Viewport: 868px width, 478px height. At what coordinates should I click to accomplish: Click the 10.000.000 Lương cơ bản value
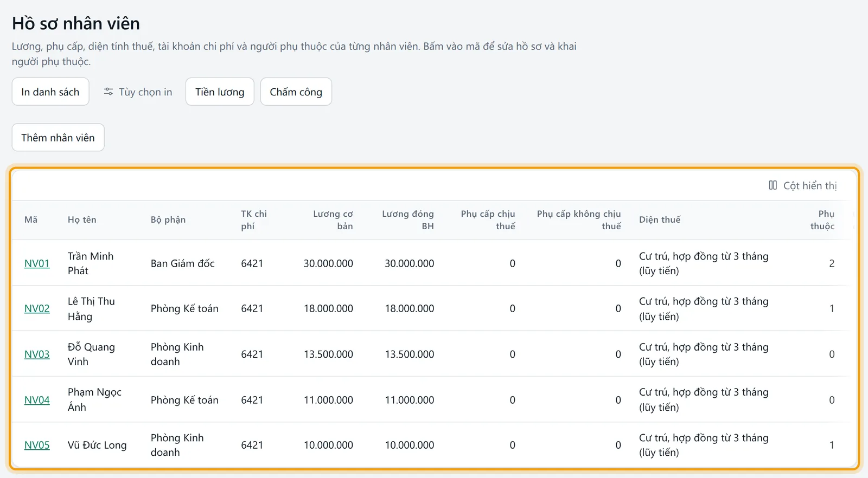[328, 445]
